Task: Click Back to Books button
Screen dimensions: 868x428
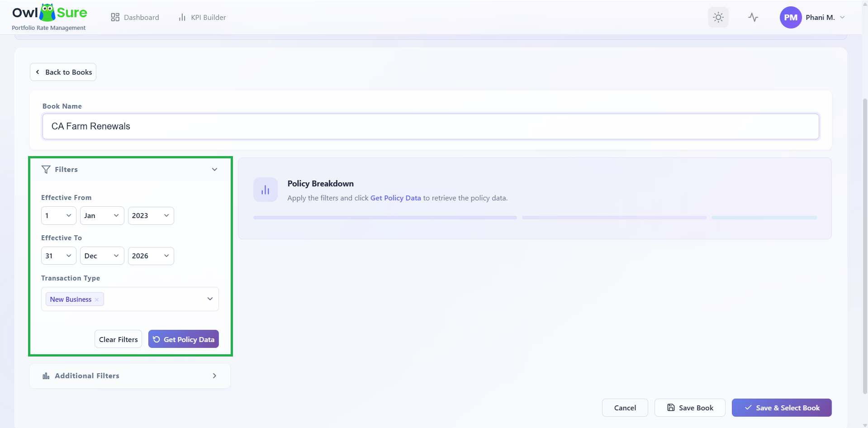Action: tap(63, 72)
